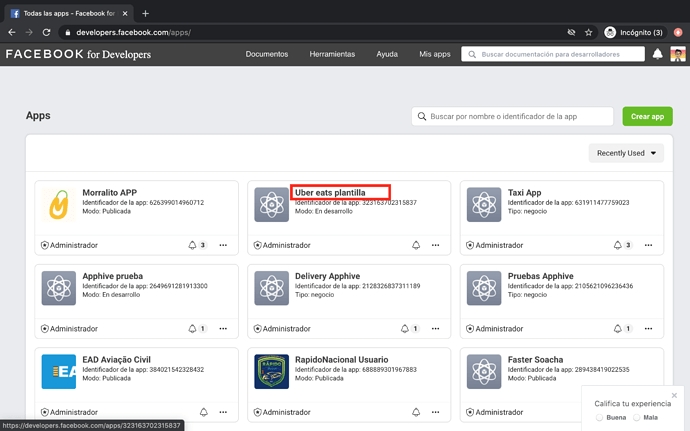
Task: Select the Buena radio button
Action: click(x=598, y=418)
